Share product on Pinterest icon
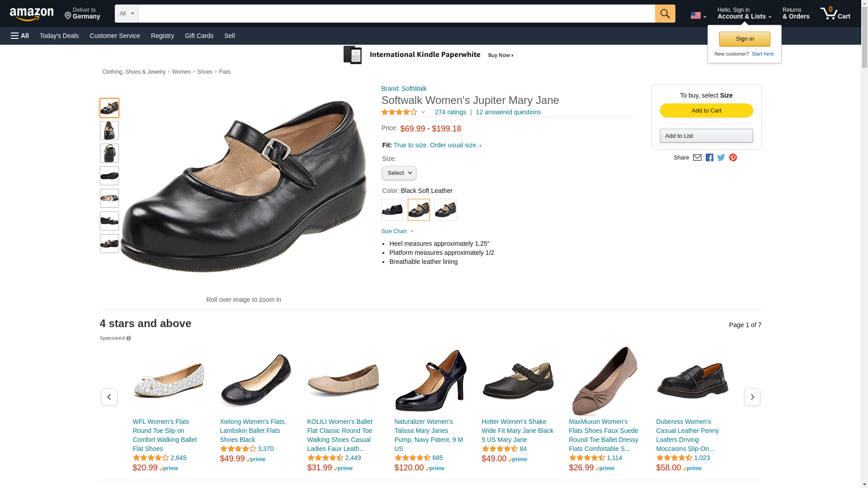The width and height of the screenshot is (868, 488). [733, 158]
